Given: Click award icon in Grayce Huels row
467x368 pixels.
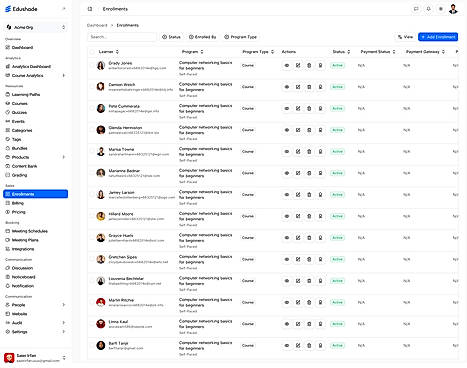Looking at the screenshot, I should coord(320,238).
